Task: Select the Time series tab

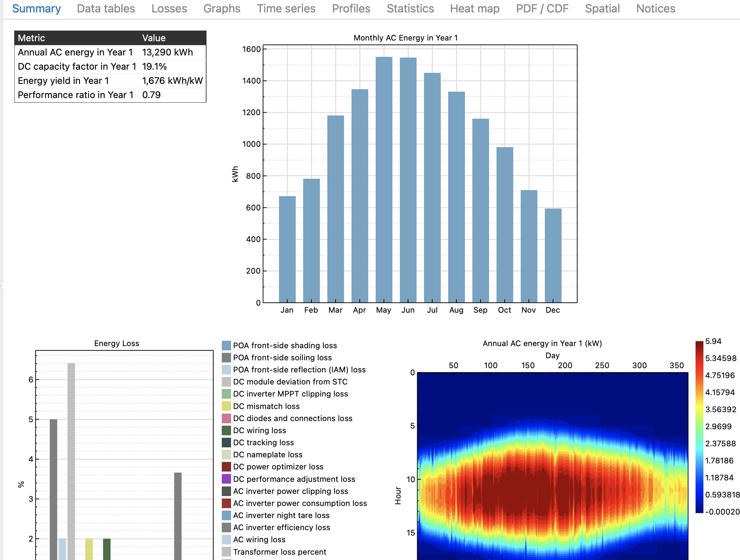Action: (286, 9)
